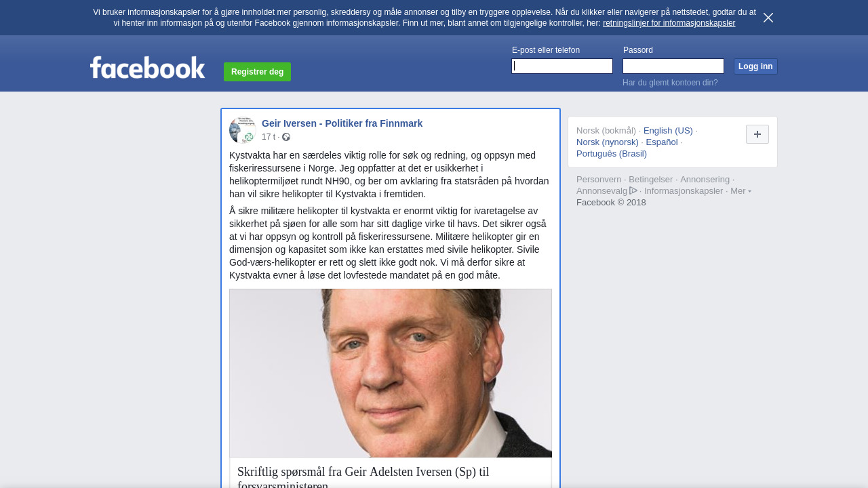Add more languages with plus button
Image resolution: width=868 pixels, height=488 pixels.
pyautogui.click(x=757, y=134)
